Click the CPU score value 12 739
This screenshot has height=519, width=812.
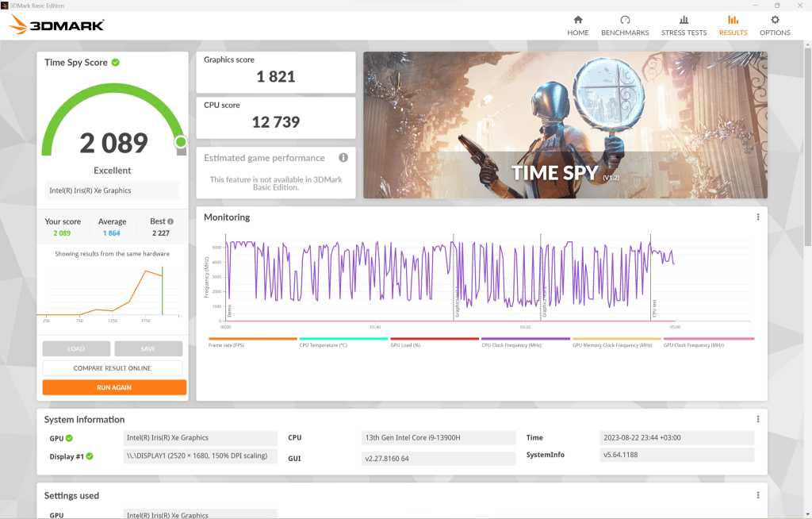coord(276,122)
